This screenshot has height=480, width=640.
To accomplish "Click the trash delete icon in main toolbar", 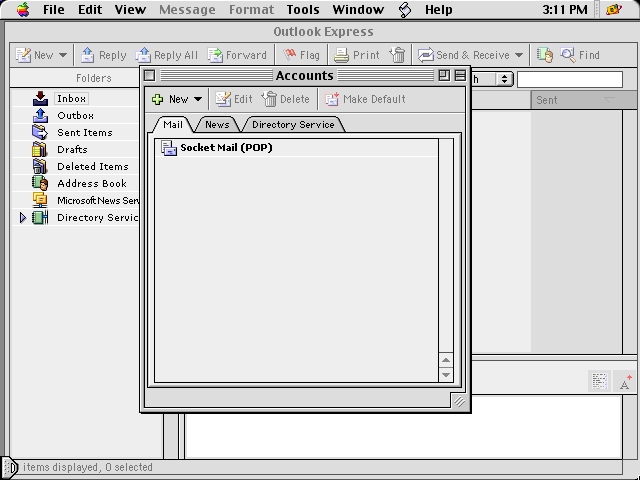I will click(x=397, y=55).
